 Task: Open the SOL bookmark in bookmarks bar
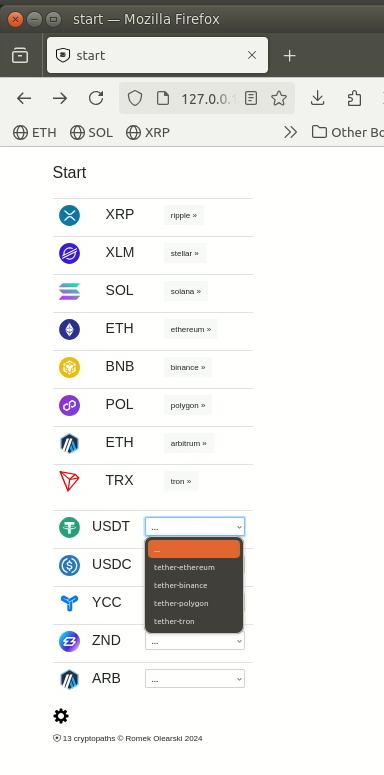91,132
